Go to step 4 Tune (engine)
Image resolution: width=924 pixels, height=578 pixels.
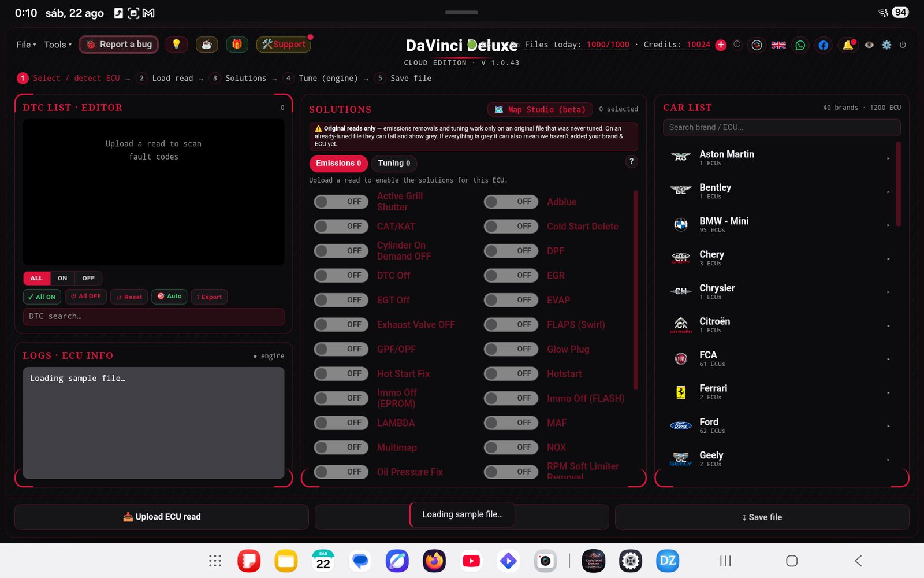pos(321,78)
